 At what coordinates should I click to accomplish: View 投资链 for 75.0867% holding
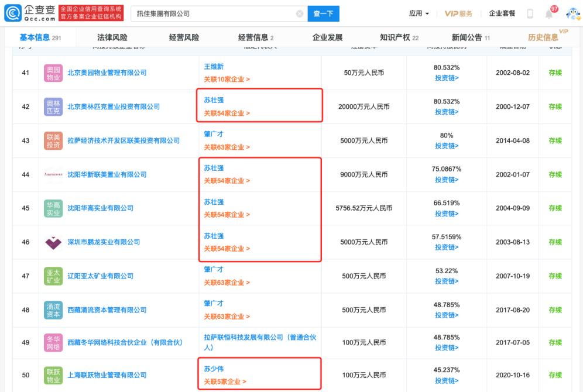tap(447, 180)
